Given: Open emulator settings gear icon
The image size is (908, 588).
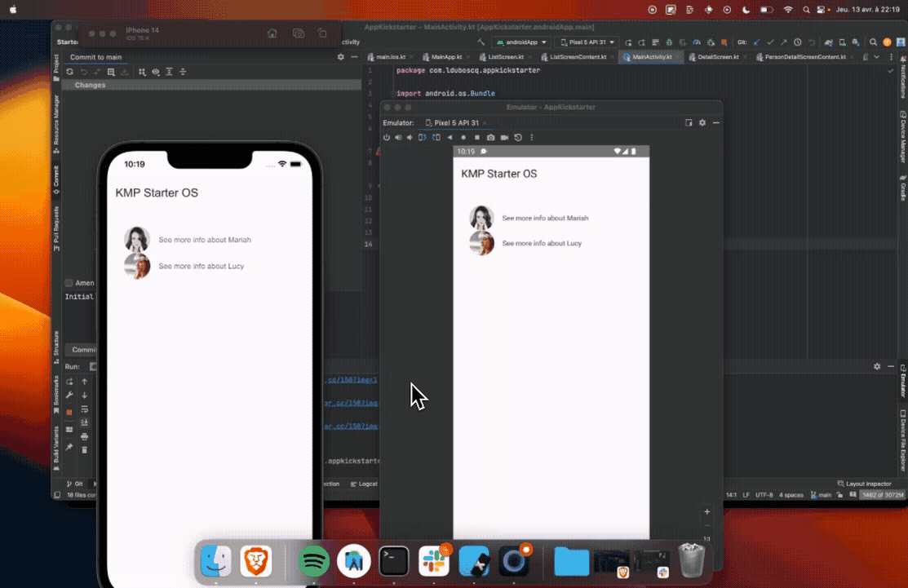Looking at the screenshot, I should [702, 122].
